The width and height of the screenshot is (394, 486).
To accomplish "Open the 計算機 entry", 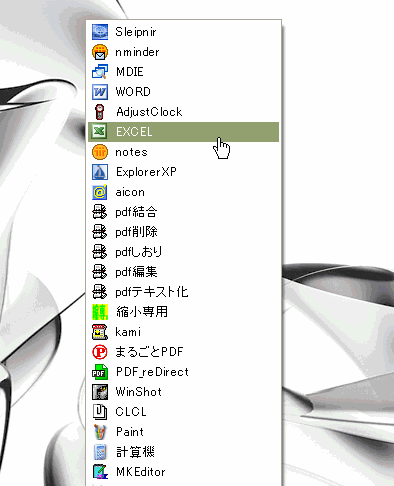I will [x=183, y=452].
